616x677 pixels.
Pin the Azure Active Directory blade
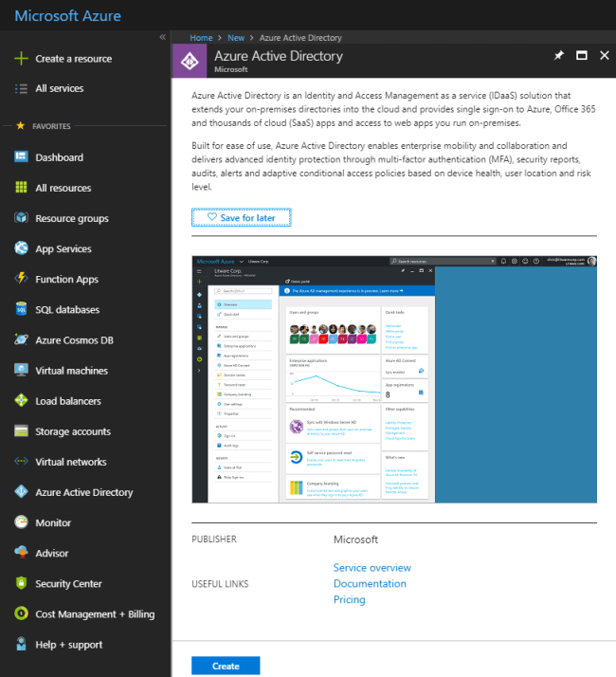coord(558,55)
